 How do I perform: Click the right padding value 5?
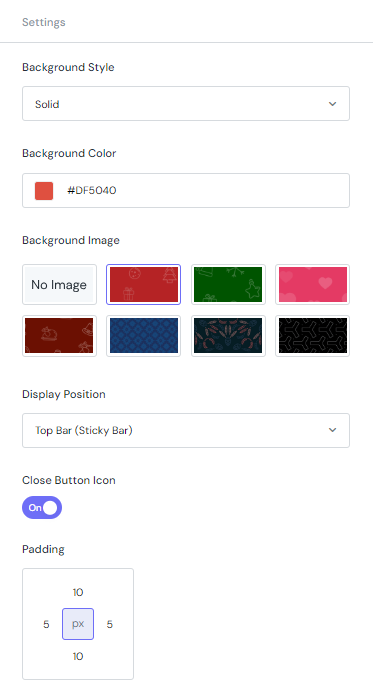point(109,625)
